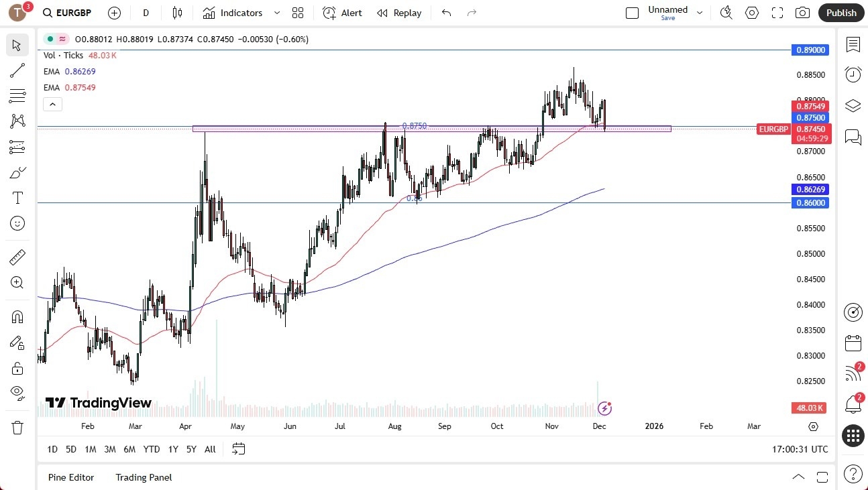Viewport: 868px width, 490px height.
Task: Collapse the chart legend with its chevron
Action: 52,104
